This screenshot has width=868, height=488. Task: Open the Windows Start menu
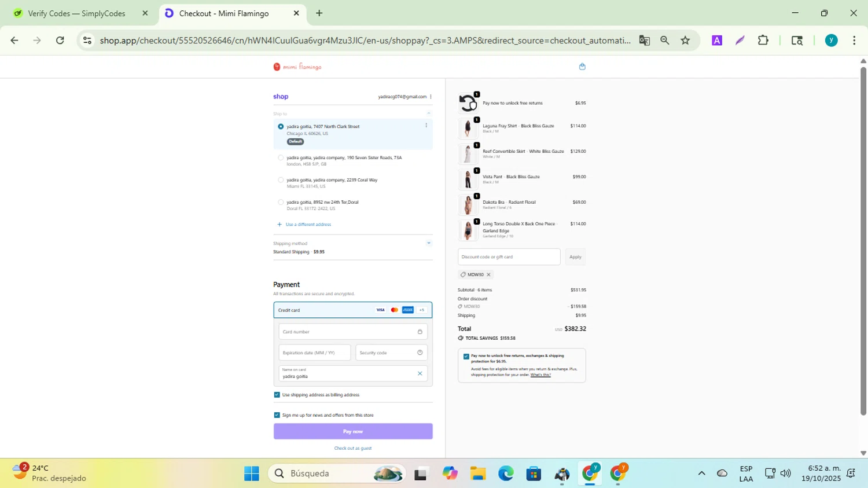pos(252,474)
